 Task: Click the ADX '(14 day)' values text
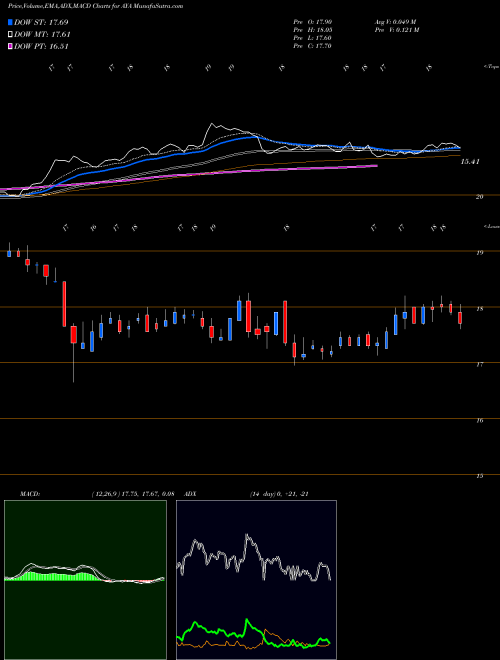(x=279, y=494)
